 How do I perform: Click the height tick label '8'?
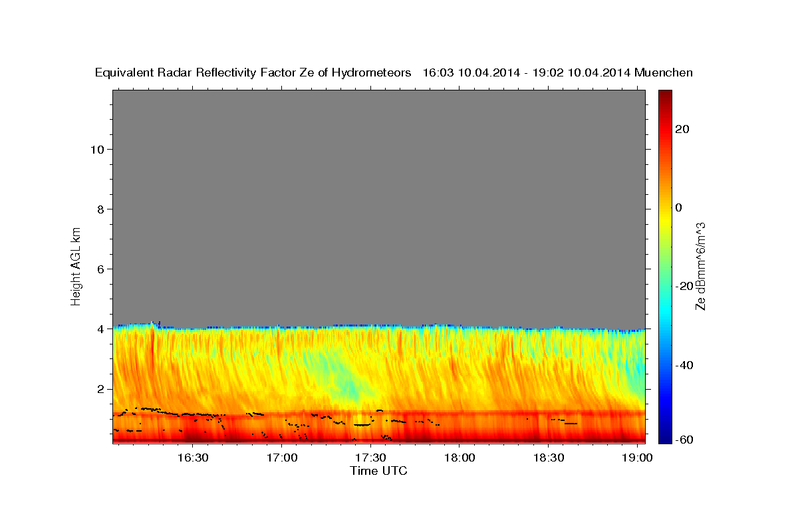[x=100, y=209]
